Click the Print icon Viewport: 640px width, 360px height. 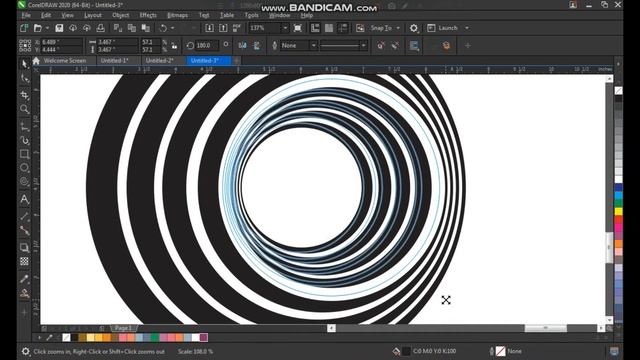(100, 28)
